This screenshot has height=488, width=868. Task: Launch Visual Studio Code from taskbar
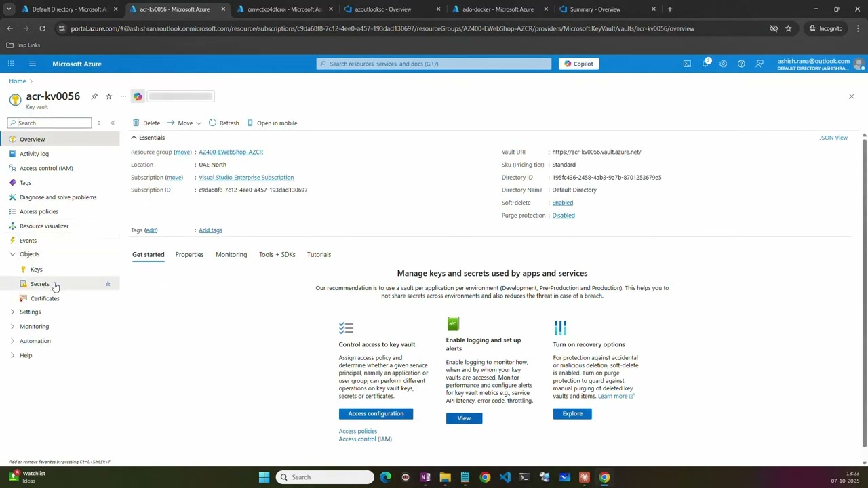(x=505, y=477)
